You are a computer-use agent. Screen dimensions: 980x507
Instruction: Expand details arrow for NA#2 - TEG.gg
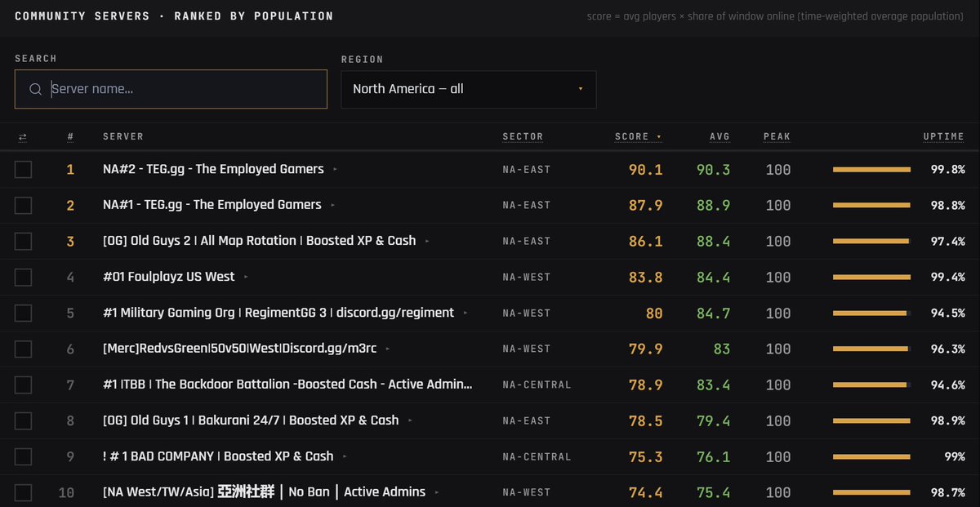(335, 170)
